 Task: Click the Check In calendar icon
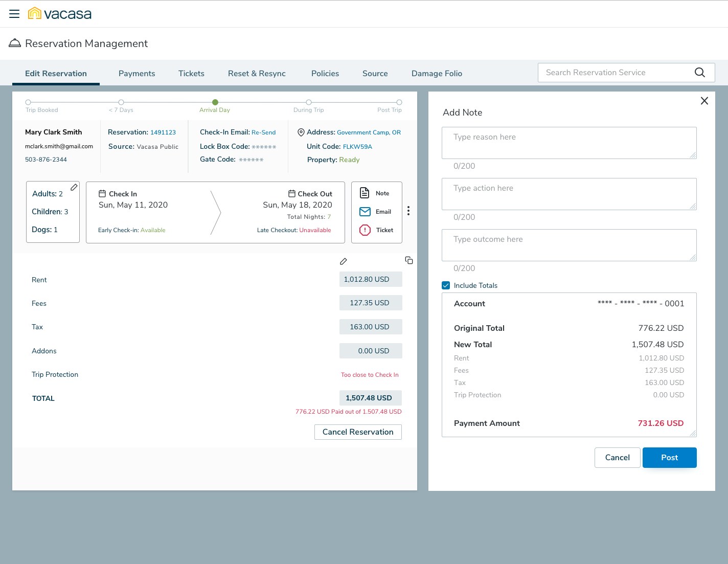click(102, 194)
